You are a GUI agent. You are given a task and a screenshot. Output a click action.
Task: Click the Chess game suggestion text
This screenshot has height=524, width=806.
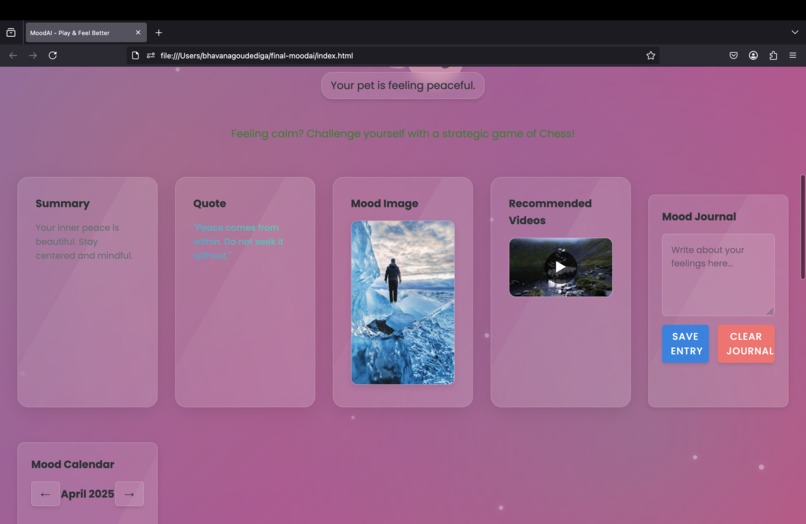(x=402, y=134)
